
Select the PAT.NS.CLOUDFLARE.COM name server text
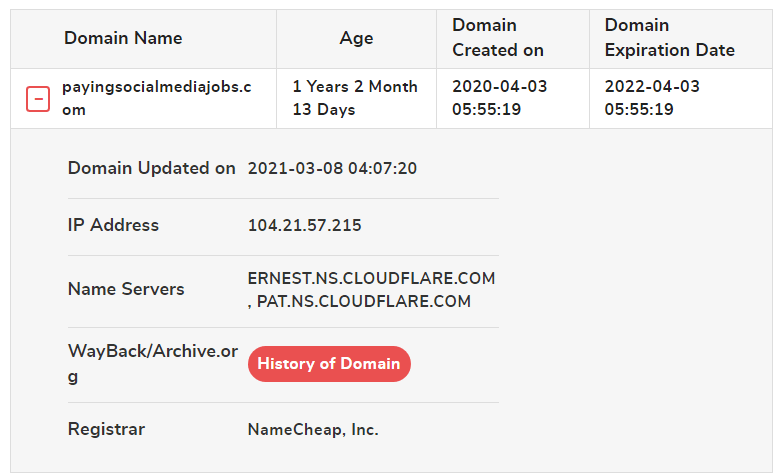[364, 301]
